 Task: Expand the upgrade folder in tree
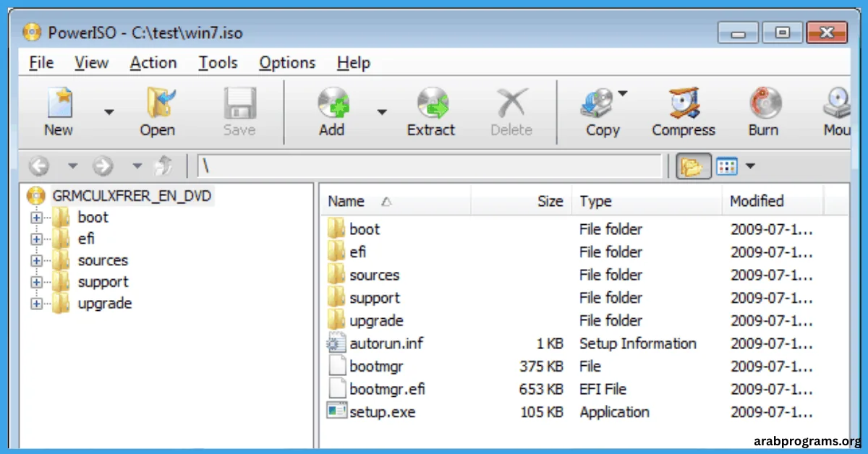[37, 304]
